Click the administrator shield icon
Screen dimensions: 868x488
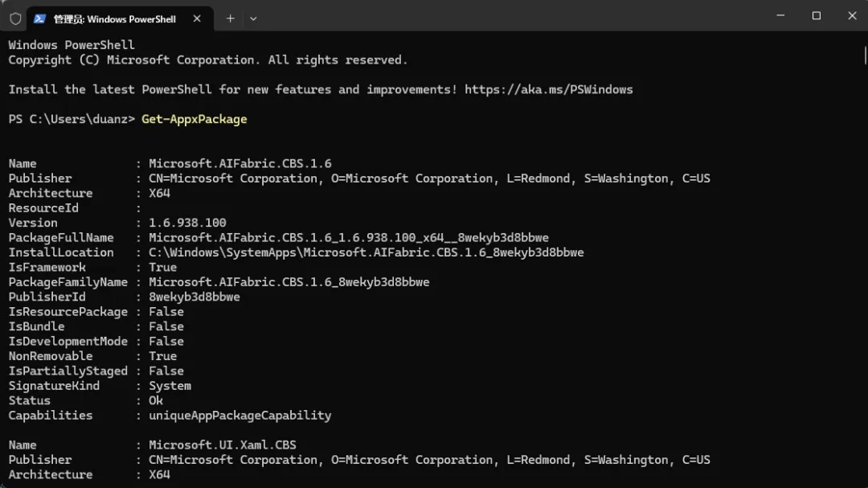click(15, 18)
